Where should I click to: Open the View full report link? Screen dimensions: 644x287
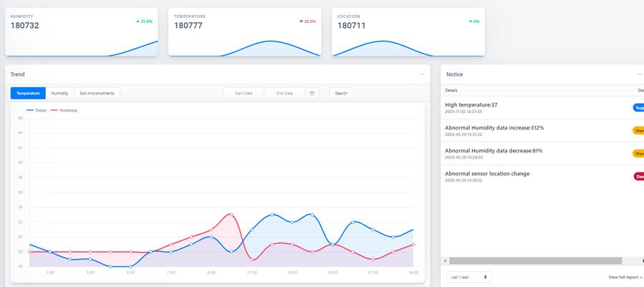(625, 277)
